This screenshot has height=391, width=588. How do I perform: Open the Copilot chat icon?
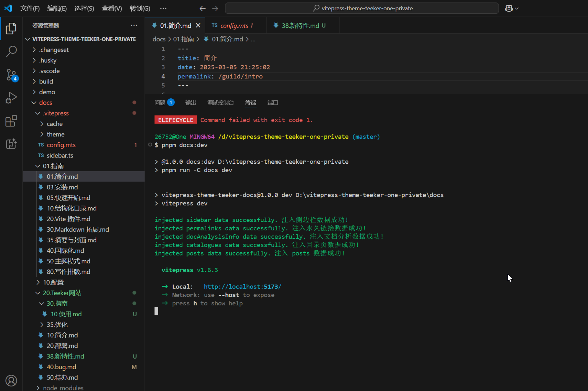(x=509, y=8)
